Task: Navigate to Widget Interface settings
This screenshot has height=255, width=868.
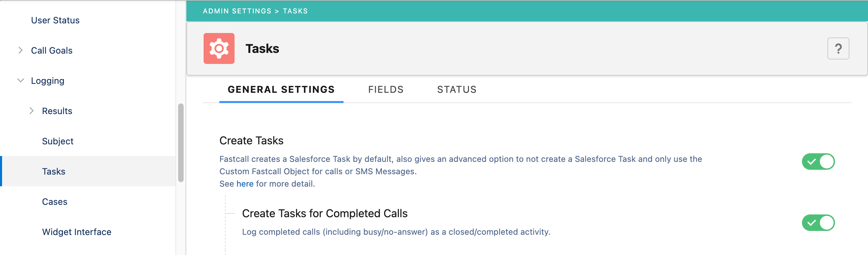Action: pos(76,232)
